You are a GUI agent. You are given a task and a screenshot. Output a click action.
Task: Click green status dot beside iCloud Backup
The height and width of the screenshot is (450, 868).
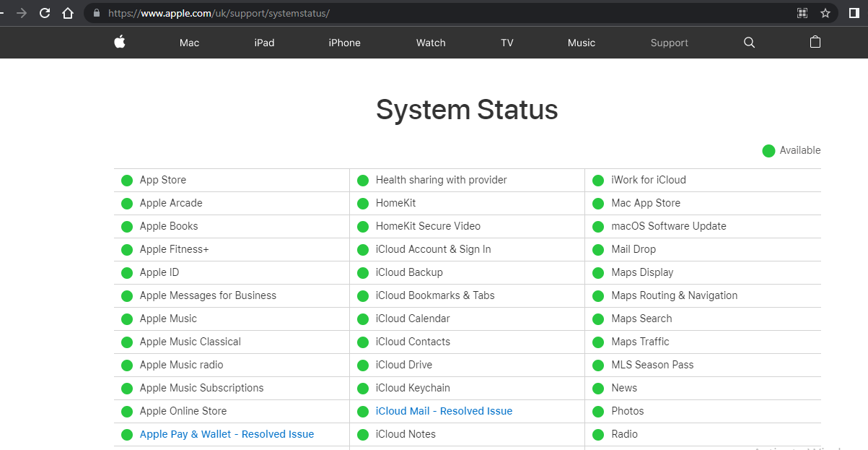click(363, 273)
